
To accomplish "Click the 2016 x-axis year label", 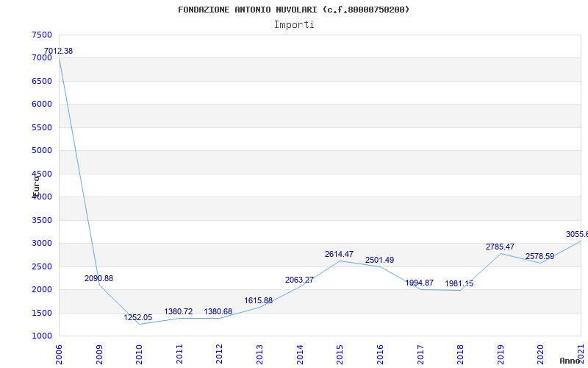I will (x=380, y=355).
